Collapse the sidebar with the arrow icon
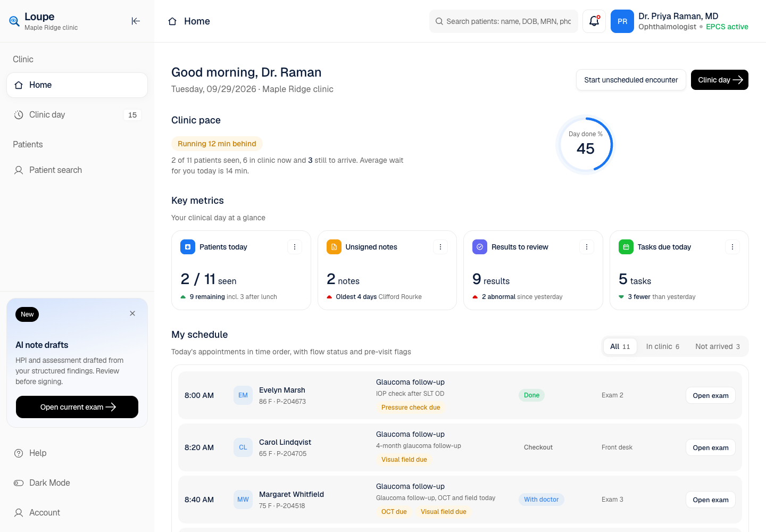766x532 pixels. [136, 21]
